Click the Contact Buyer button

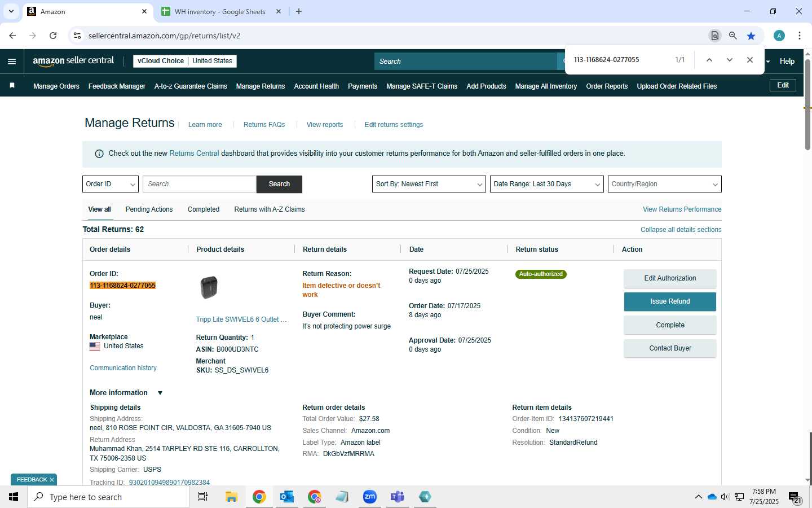pos(670,348)
